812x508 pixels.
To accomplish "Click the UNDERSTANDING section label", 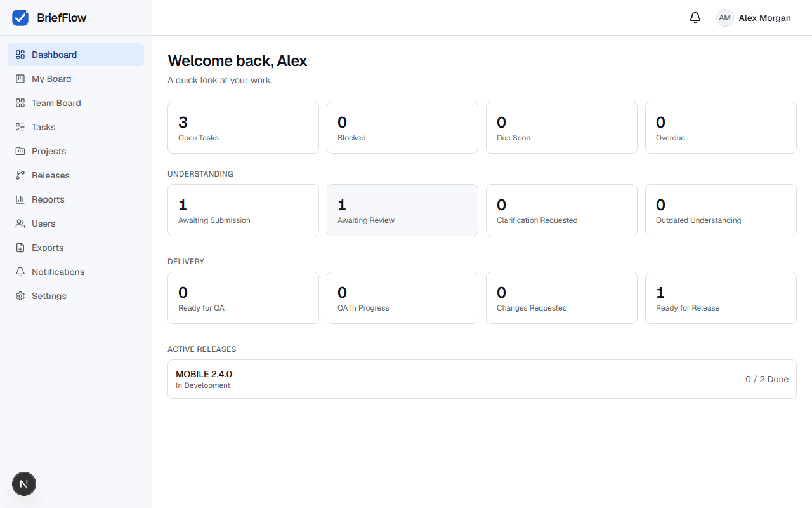I will click(200, 174).
